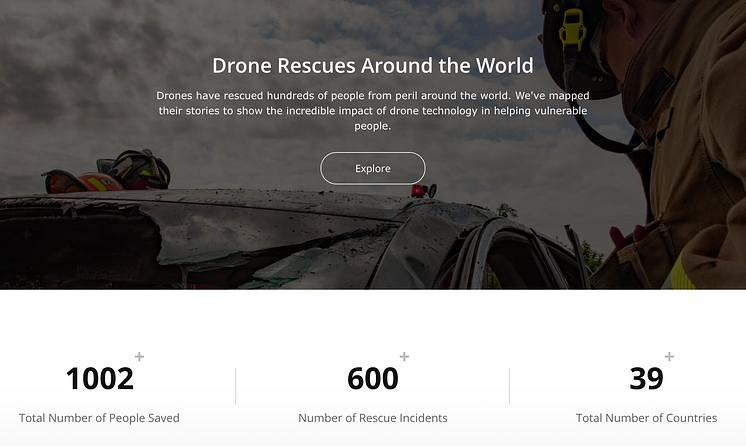Click the Total Number of People Saved label
Screen dimensions: 746x446
99,418
